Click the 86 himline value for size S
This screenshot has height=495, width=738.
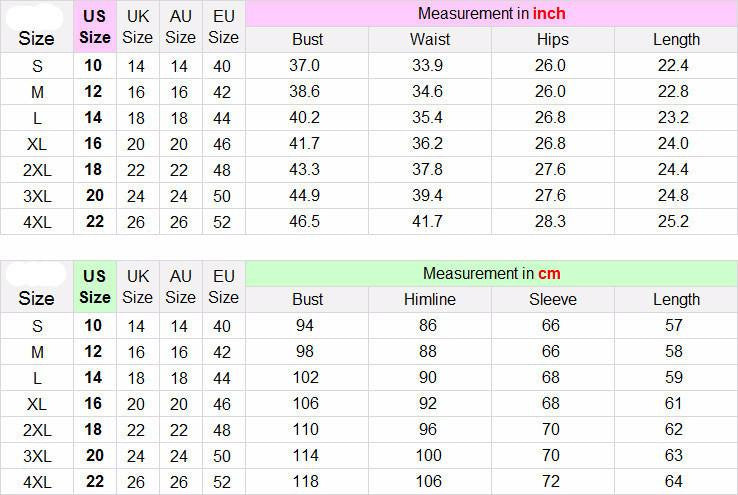[x=428, y=326]
